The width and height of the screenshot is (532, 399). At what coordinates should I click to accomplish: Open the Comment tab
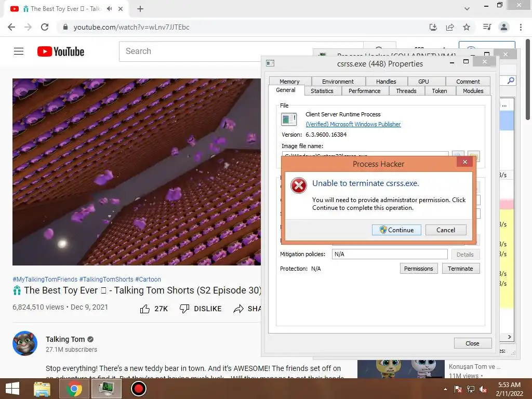(x=468, y=82)
